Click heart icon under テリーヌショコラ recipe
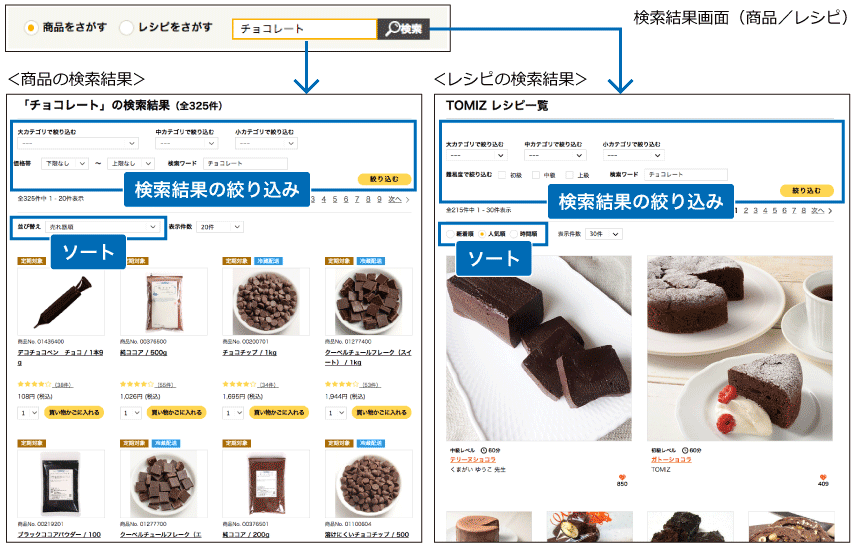Image resolution: width=855 pixels, height=550 pixels. [x=622, y=477]
